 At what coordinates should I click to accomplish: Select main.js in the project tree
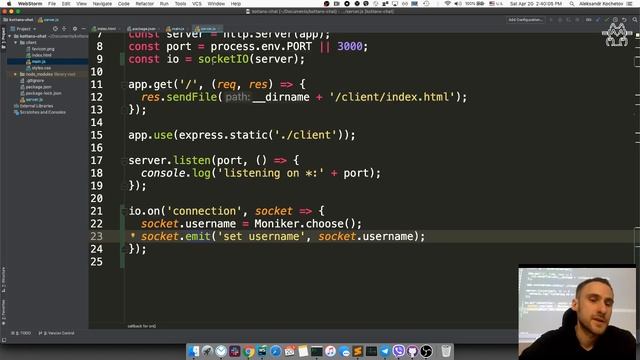coord(36,62)
